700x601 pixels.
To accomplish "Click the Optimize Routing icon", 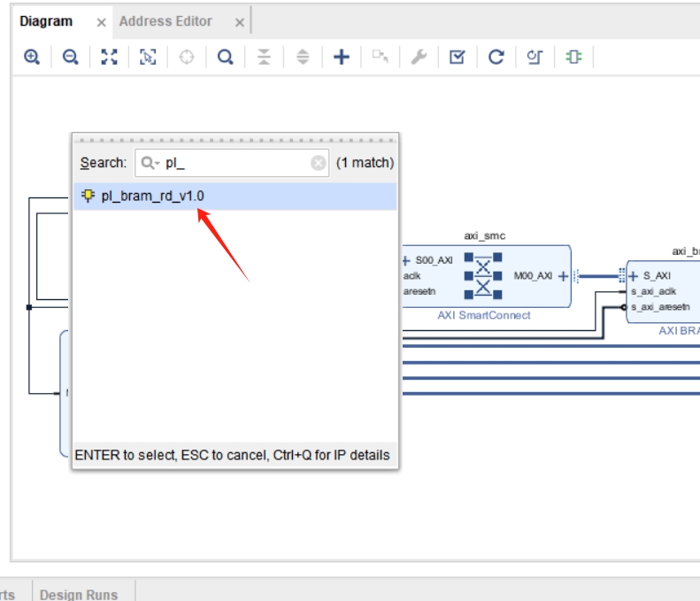I will 535,58.
